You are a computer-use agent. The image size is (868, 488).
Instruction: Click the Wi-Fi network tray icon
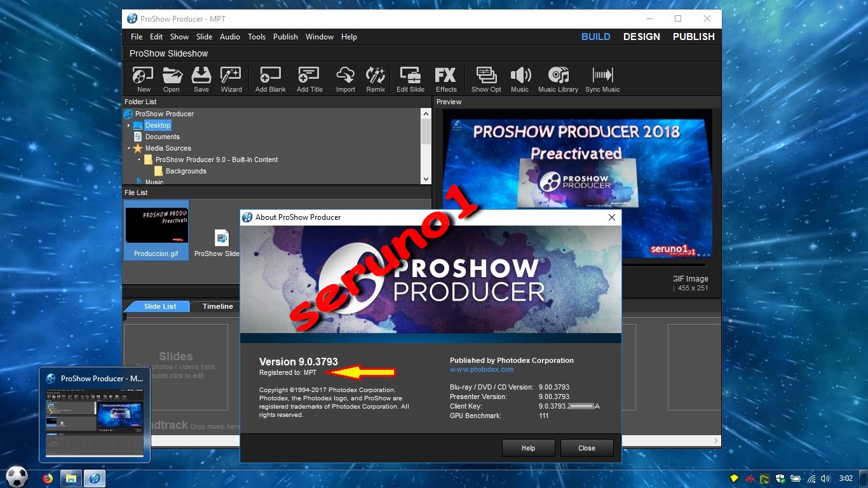tap(811, 478)
